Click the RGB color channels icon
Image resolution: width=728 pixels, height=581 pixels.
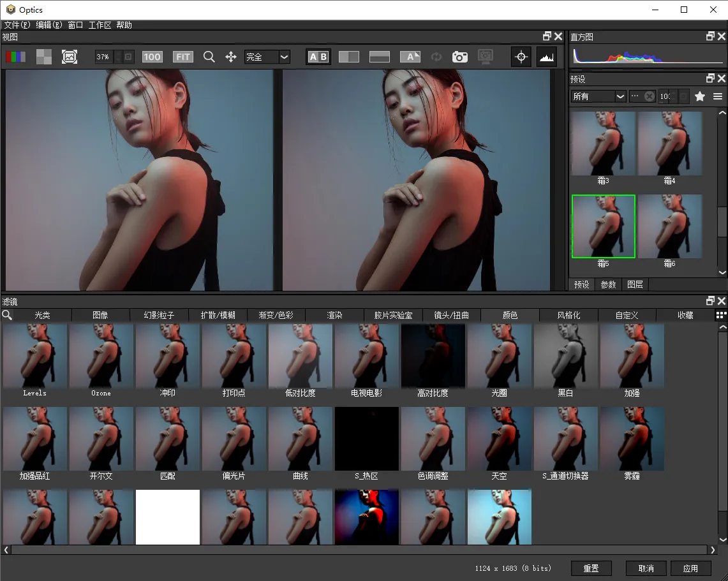15,57
